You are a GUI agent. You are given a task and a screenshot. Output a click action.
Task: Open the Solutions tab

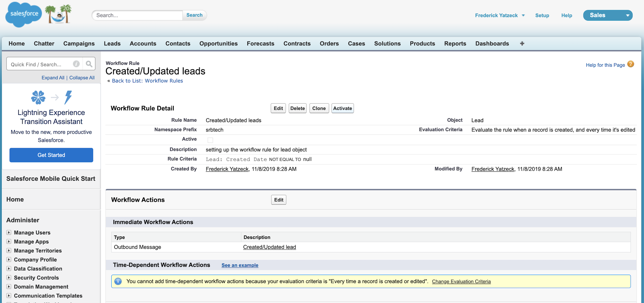click(387, 43)
